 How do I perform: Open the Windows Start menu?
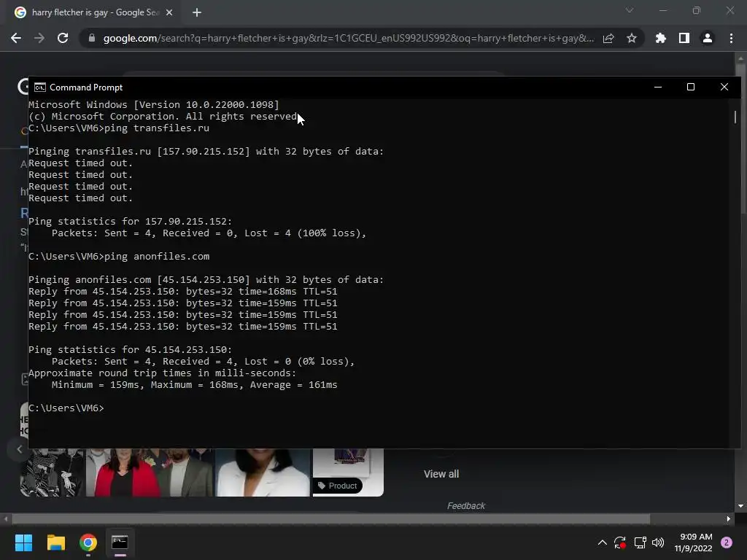point(23,542)
